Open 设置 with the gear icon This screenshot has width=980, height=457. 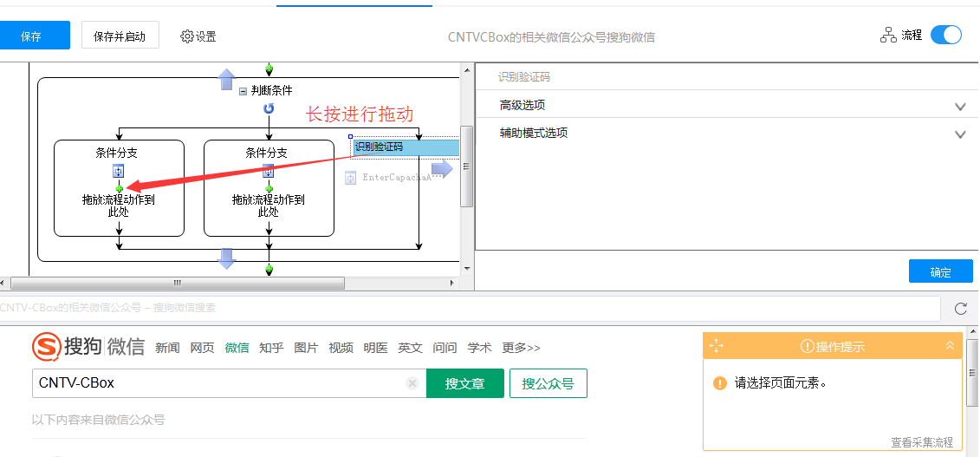(x=198, y=36)
